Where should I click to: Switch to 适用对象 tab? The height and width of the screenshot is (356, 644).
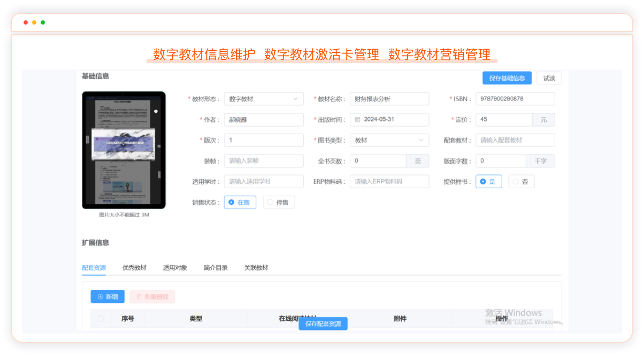point(175,268)
